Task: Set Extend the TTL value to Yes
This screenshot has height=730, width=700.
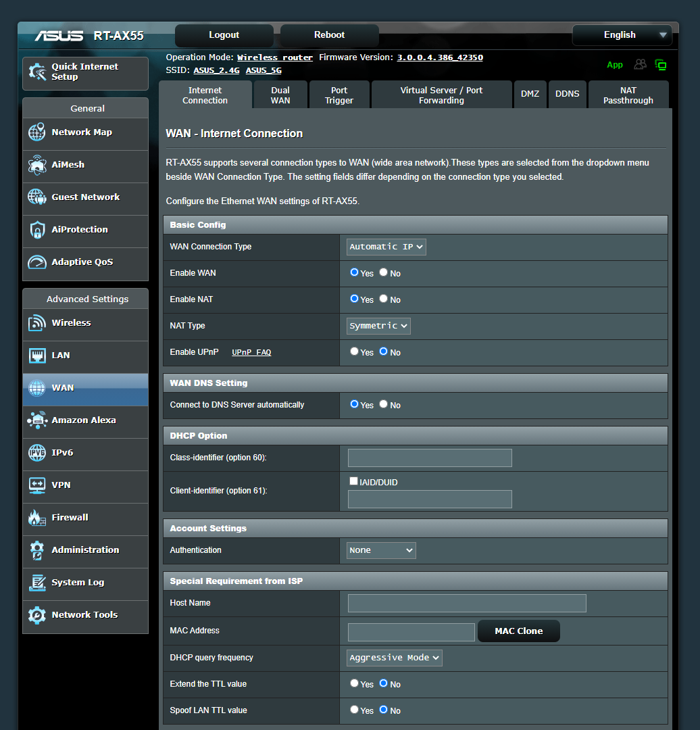Action: tap(354, 683)
